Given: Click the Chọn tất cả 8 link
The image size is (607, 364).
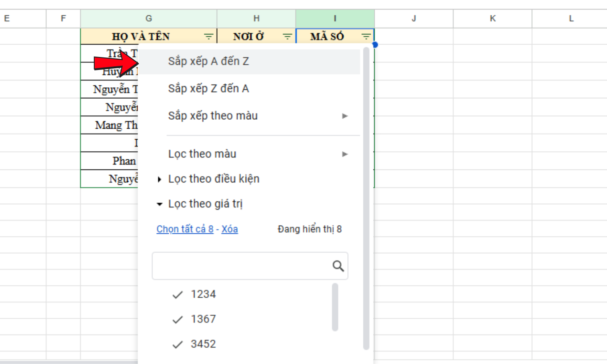Looking at the screenshot, I should pos(185,229).
